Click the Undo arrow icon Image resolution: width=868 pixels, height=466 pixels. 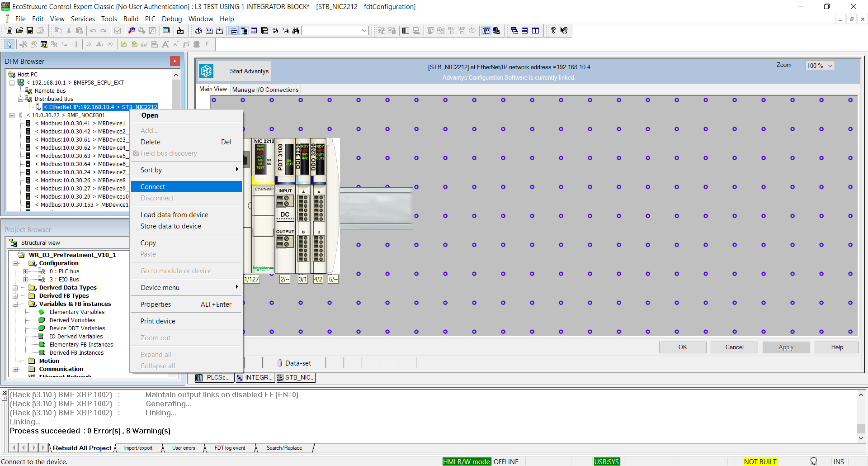(x=93, y=30)
